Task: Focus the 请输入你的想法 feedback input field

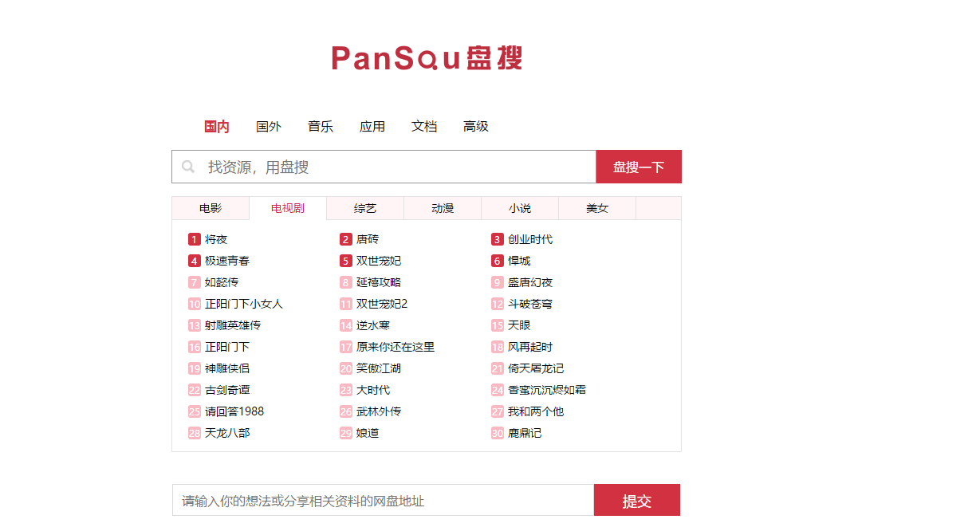Action: [x=384, y=501]
